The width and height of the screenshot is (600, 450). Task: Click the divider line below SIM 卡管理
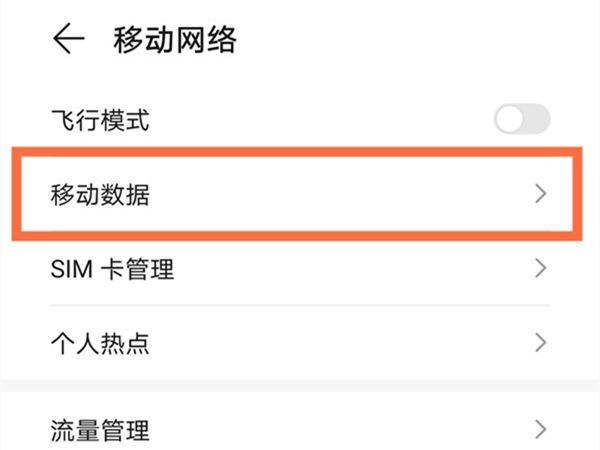300,305
